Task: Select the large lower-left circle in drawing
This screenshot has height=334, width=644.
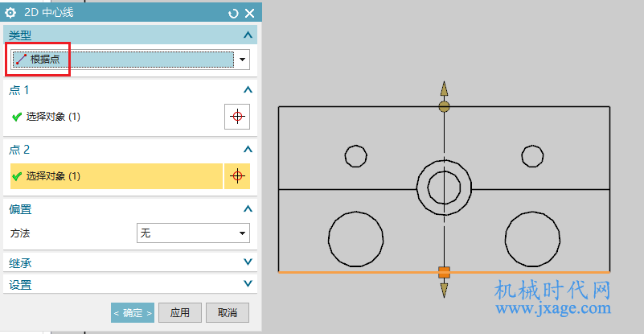Action: [x=355, y=238]
